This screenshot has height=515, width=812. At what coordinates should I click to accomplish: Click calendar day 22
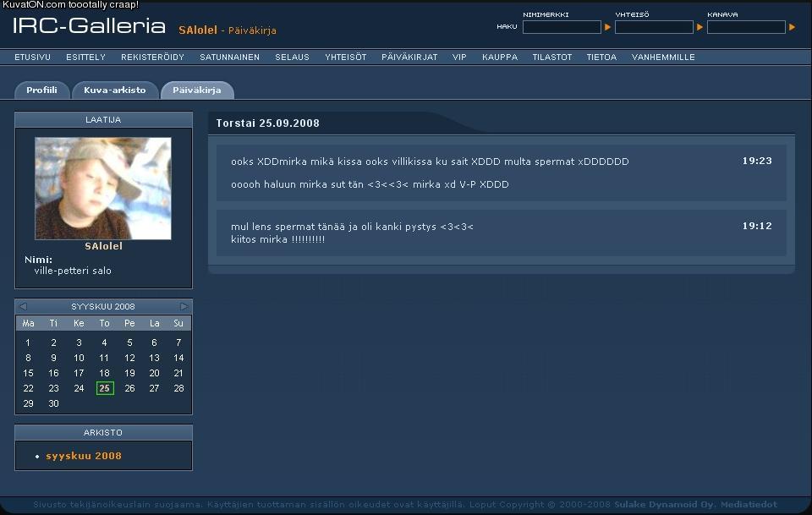pos(28,388)
